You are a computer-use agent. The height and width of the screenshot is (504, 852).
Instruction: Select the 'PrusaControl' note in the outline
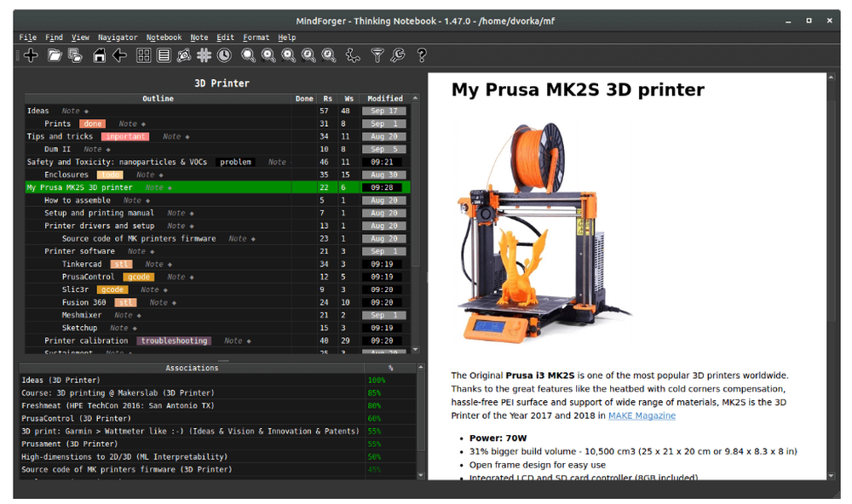(x=217, y=277)
